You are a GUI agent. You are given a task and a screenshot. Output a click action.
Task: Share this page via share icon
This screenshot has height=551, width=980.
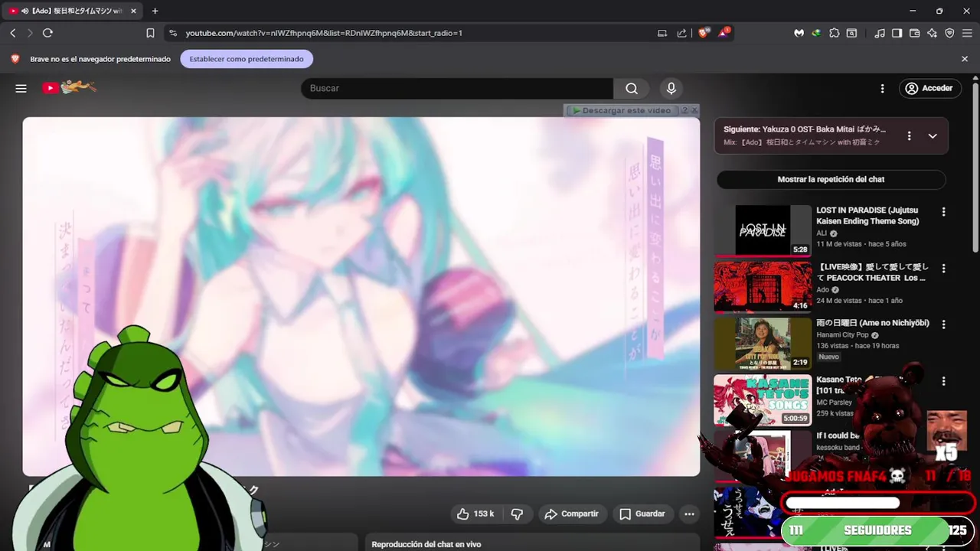pos(681,33)
